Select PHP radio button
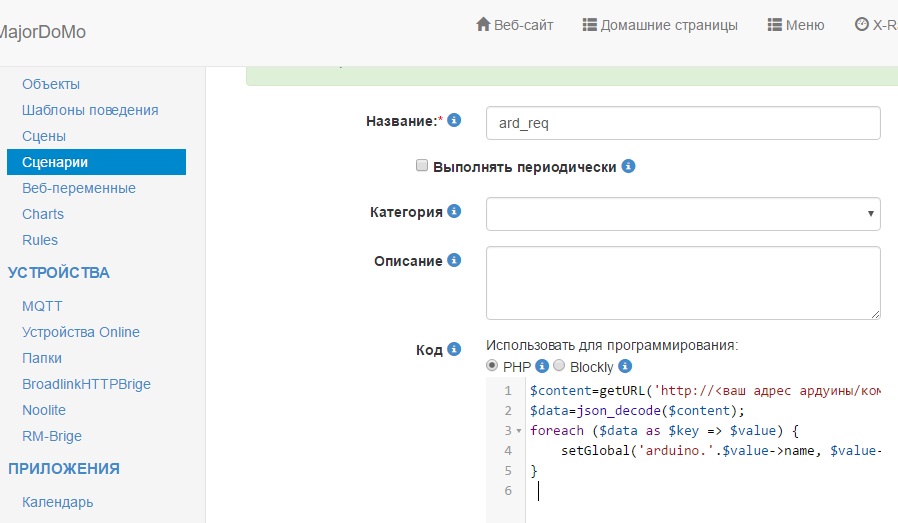Screen dimensions: 898x523 tap(492, 366)
